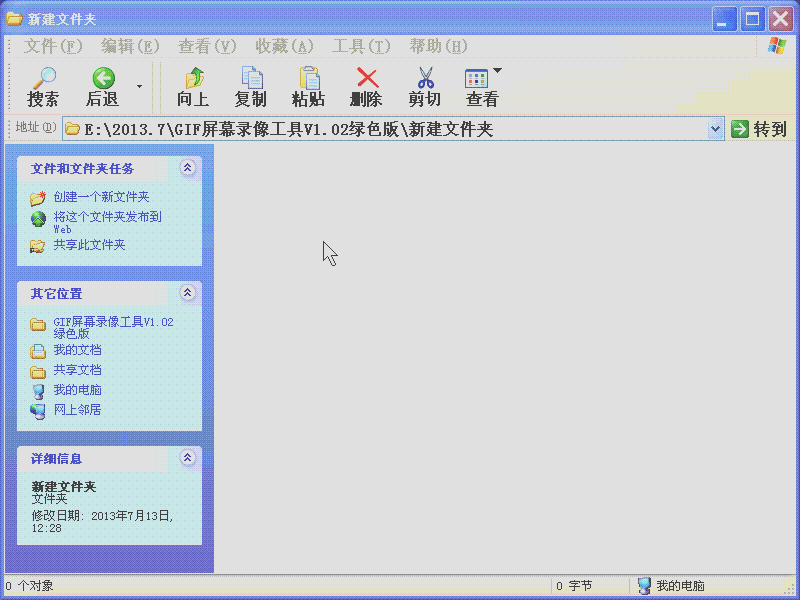Click the 详细信息 header text
This screenshot has height=600, width=800.
(x=56, y=459)
